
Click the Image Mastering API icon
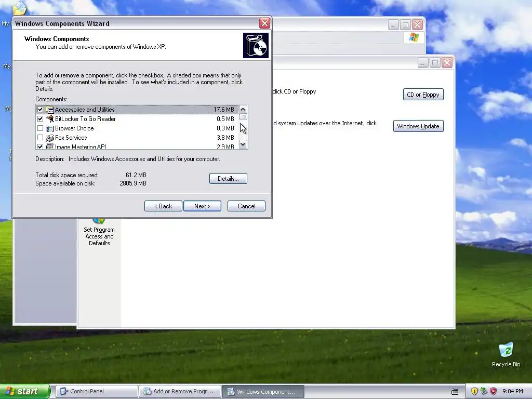tap(50, 146)
